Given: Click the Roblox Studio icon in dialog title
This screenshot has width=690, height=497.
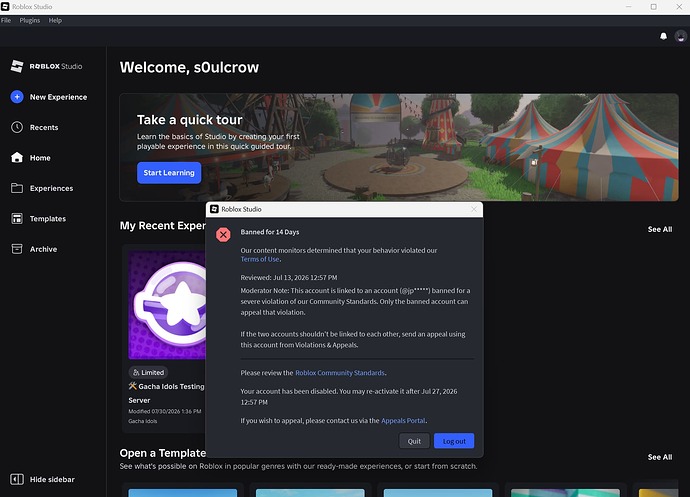Looking at the screenshot, I should (x=214, y=209).
